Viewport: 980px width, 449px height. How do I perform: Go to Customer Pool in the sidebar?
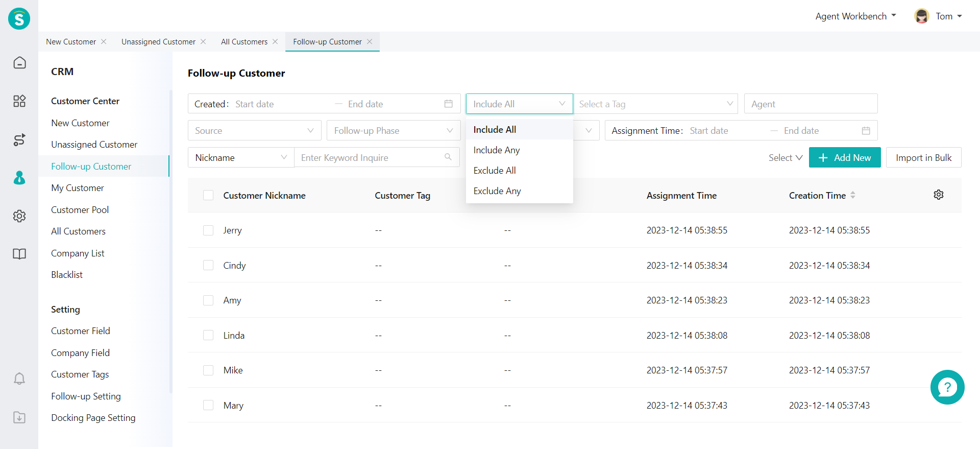tap(80, 210)
